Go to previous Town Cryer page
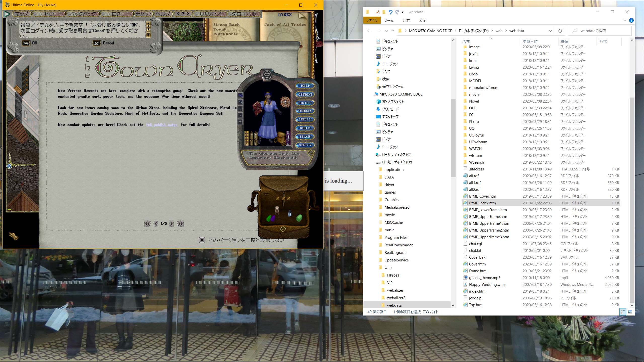 (156, 223)
